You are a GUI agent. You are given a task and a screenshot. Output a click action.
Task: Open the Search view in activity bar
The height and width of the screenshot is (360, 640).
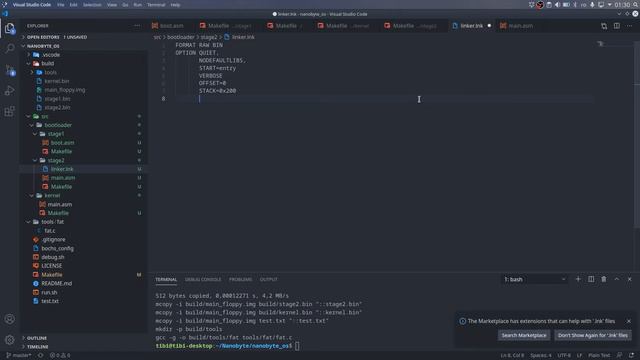pyautogui.click(x=9, y=48)
